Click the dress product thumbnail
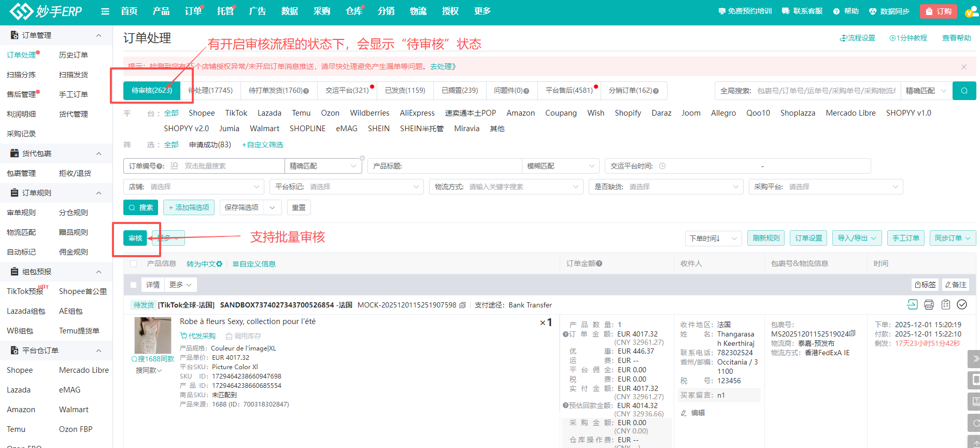Image resolution: width=980 pixels, height=448 pixels. [x=152, y=335]
